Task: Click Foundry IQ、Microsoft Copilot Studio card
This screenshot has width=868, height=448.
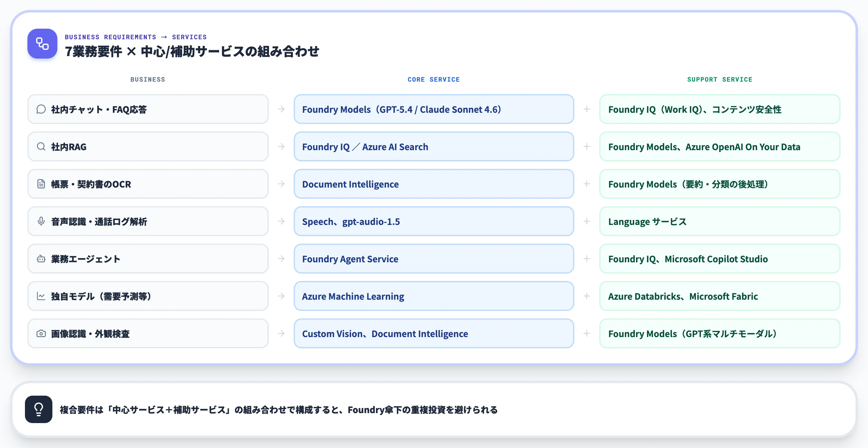Action: coord(720,259)
